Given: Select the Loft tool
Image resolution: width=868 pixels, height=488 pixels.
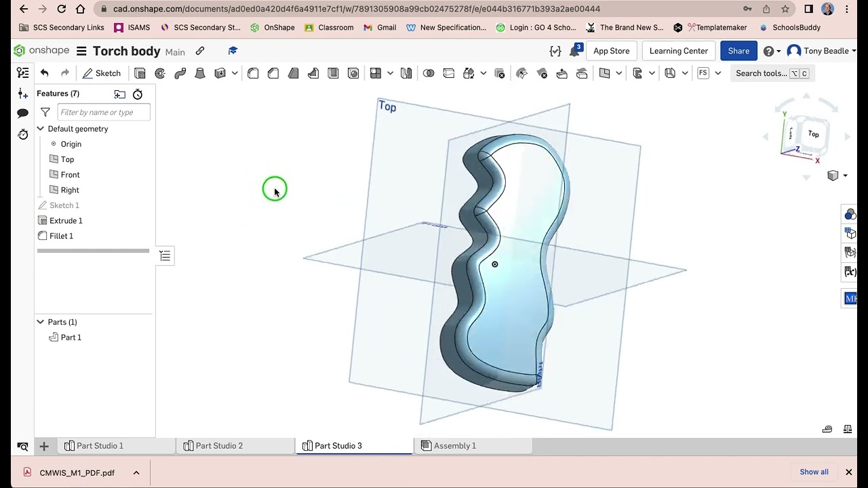Looking at the screenshot, I should pos(200,73).
